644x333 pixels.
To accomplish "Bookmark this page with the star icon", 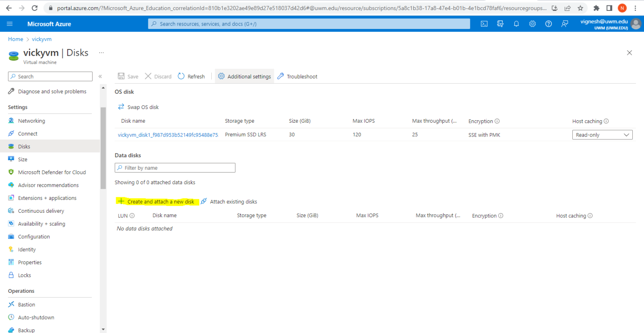I will pos(580,8).
